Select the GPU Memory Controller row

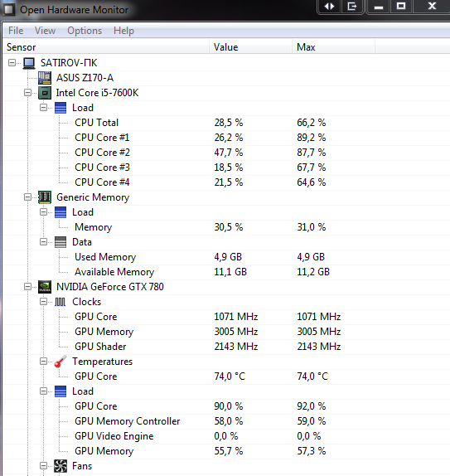tap(226, 421)
